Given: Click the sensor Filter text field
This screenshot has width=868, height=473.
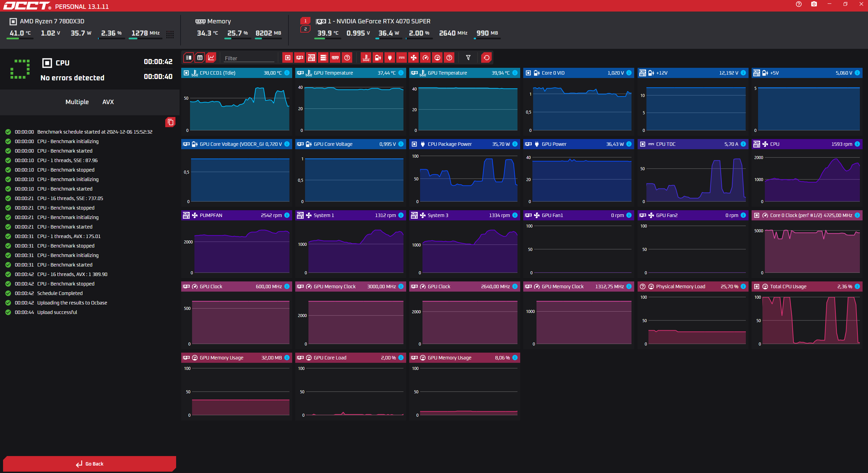Looking at the screenshot, I should (249, 58).
